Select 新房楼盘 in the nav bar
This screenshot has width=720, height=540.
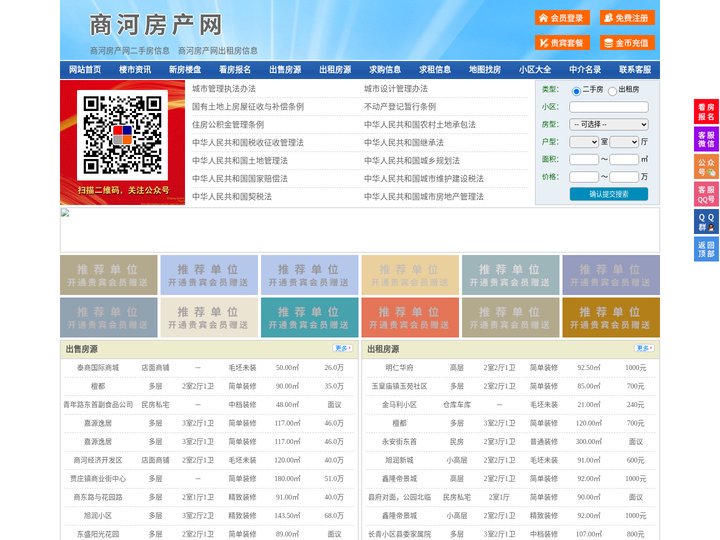pyautogui.click(x=185, y=69)
